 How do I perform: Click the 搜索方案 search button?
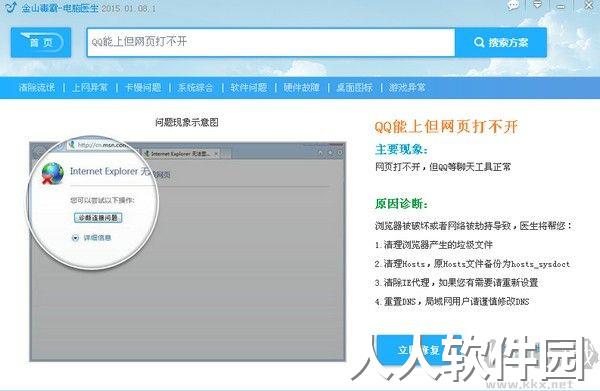point(501,42)
